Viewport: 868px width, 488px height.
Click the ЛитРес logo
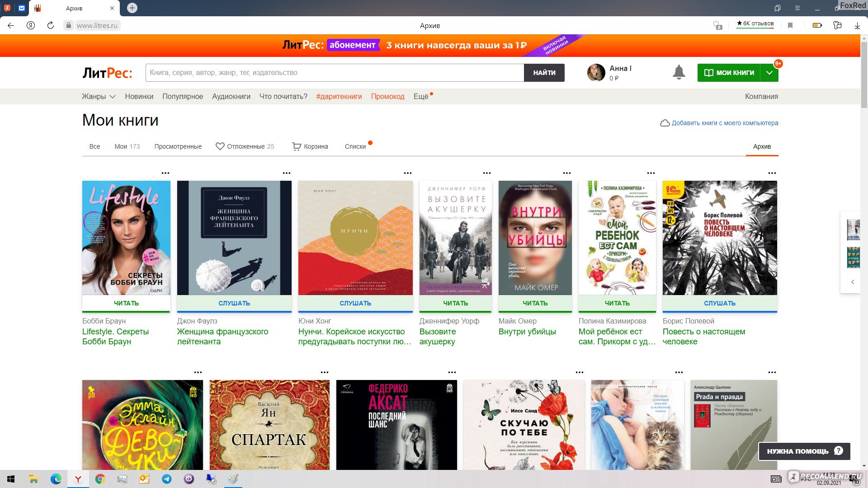[x=107, y=73]
